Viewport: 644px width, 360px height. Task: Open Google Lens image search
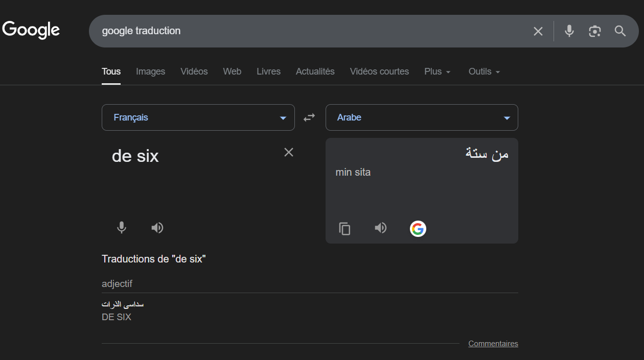coord(594,31)
